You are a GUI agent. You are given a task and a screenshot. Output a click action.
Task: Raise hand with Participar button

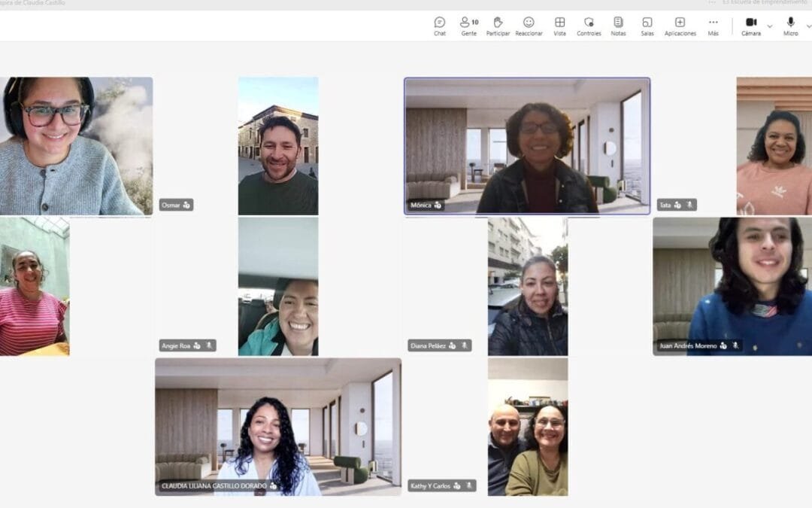(x=498, y=26)
